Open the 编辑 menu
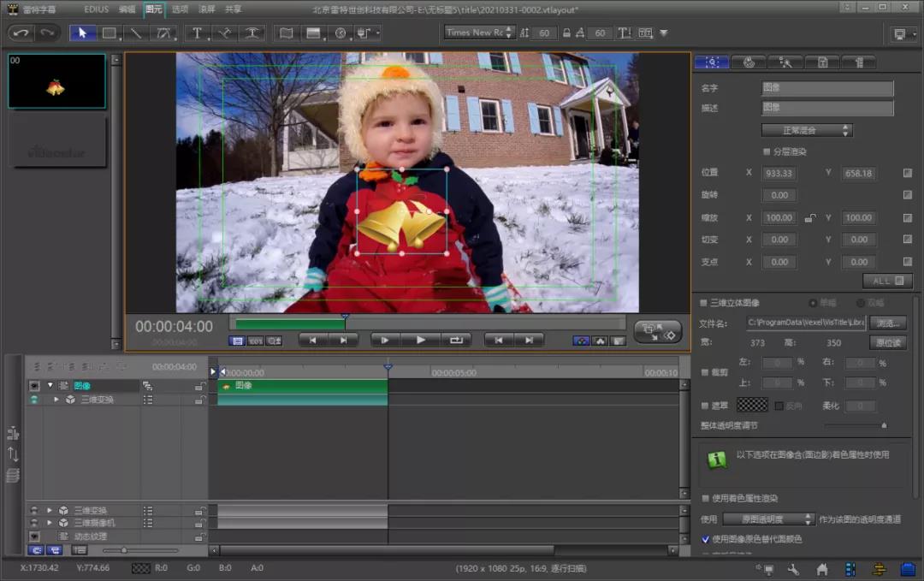 point(127,9)
